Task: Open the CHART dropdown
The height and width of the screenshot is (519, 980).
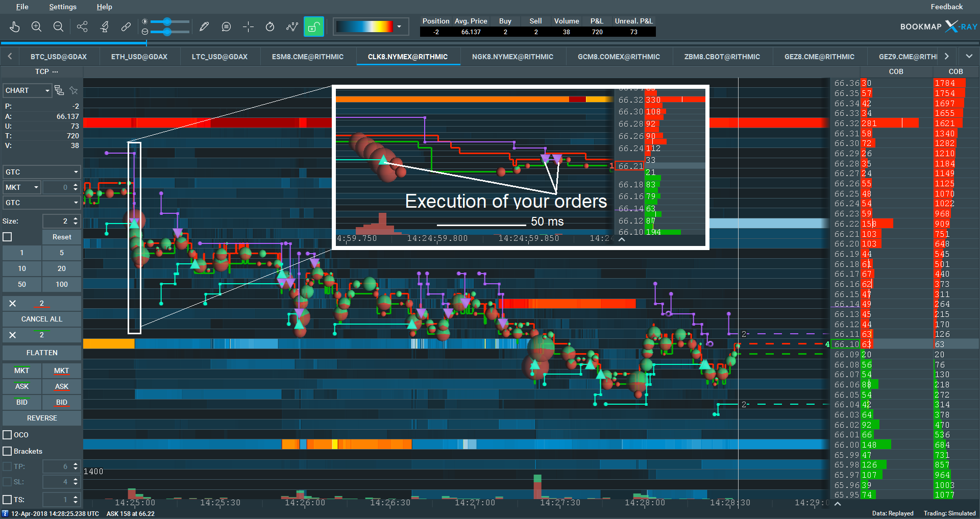Action: point(28,90)
